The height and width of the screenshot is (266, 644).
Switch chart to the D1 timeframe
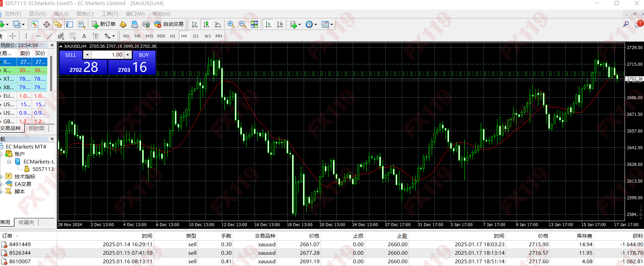[196, 36]
